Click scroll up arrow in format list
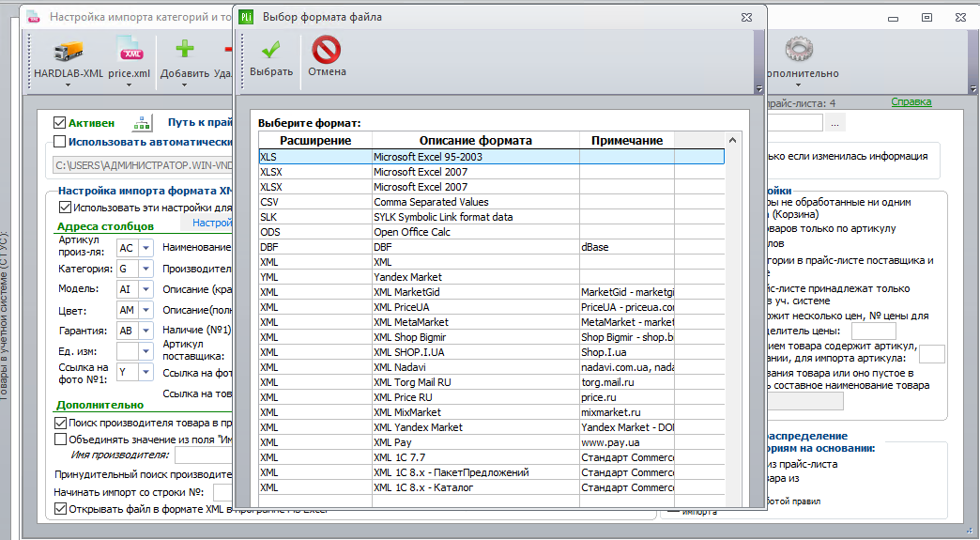 point(732,141)
